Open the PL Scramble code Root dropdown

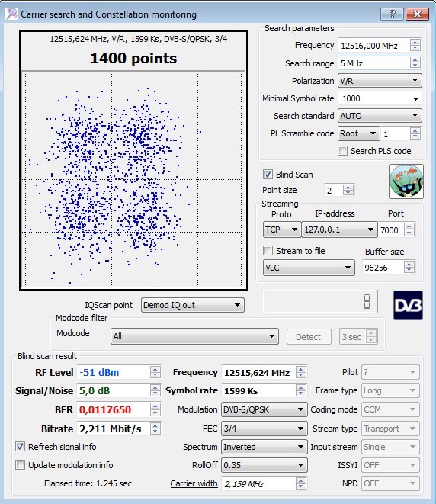coord(358,133)
